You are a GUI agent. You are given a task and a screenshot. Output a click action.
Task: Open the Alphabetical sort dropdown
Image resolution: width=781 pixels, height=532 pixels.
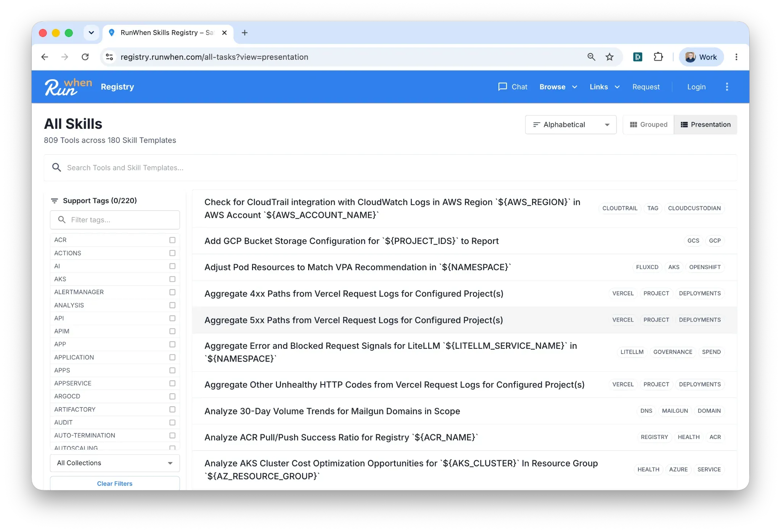(x=570, y=125)
